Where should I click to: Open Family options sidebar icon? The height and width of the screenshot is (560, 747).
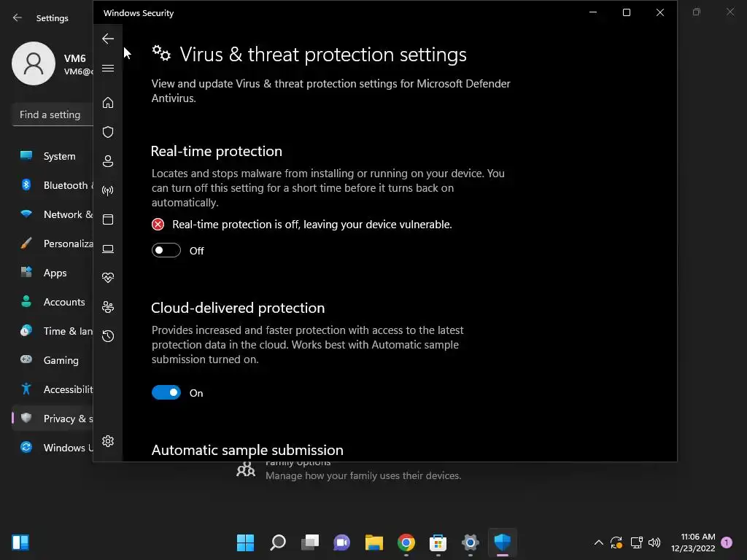pyautogui.click(x=108, y=307)
